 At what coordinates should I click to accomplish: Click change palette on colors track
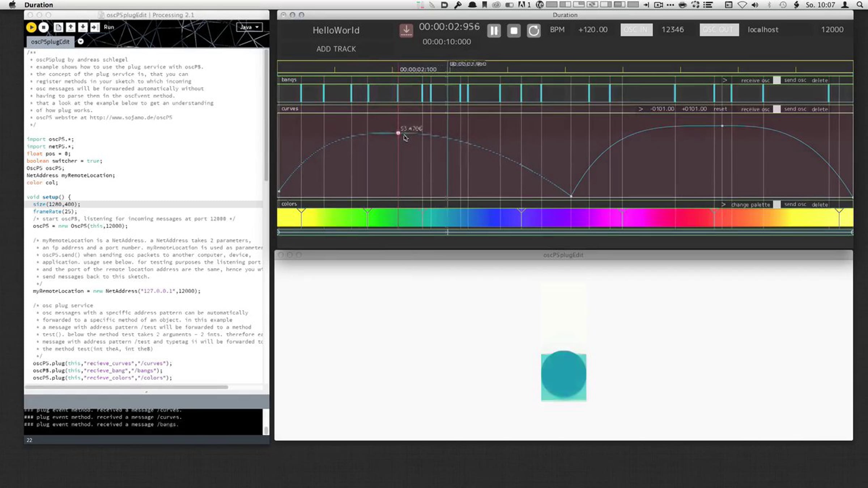pos(750,205)
